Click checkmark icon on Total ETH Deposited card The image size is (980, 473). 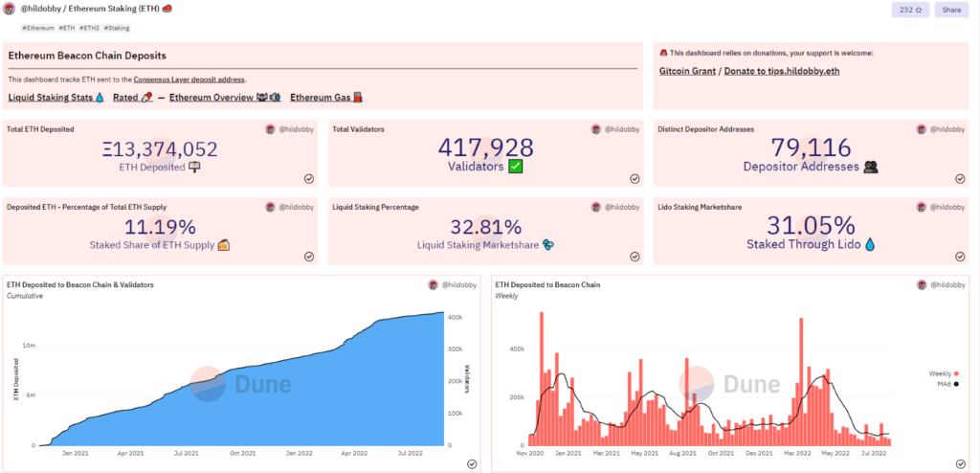(309, 179)
